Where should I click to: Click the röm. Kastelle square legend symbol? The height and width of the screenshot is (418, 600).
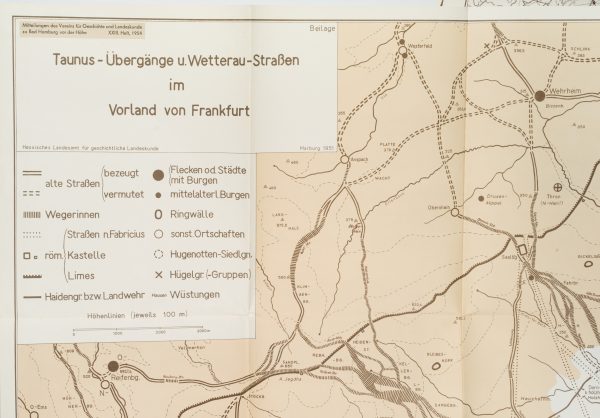click(x=25, y=254)
